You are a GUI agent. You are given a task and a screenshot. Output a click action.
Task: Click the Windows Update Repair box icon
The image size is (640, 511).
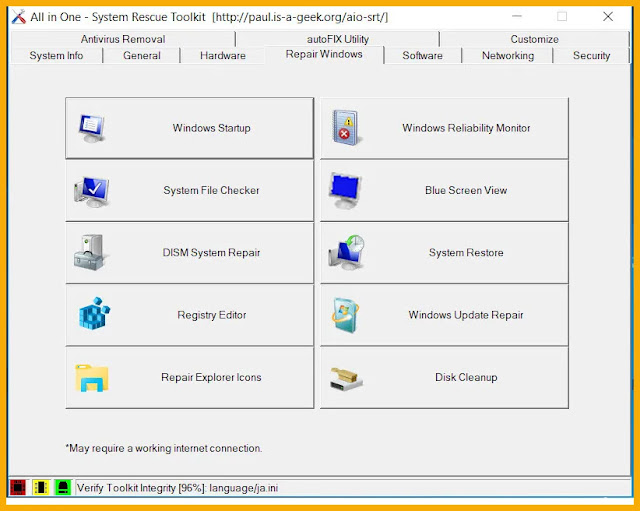click(346, 315)
